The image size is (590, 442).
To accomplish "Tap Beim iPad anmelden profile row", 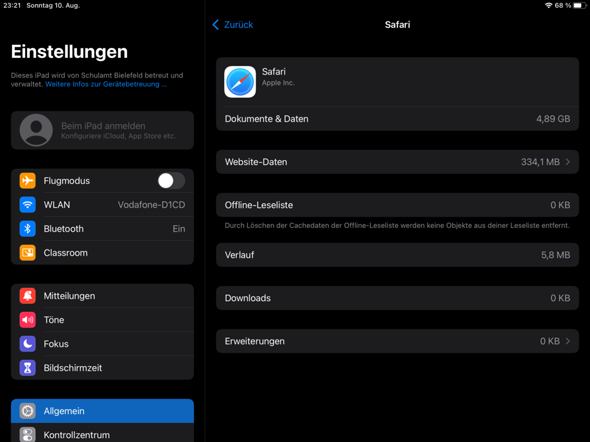I will [x=102, y=130].
